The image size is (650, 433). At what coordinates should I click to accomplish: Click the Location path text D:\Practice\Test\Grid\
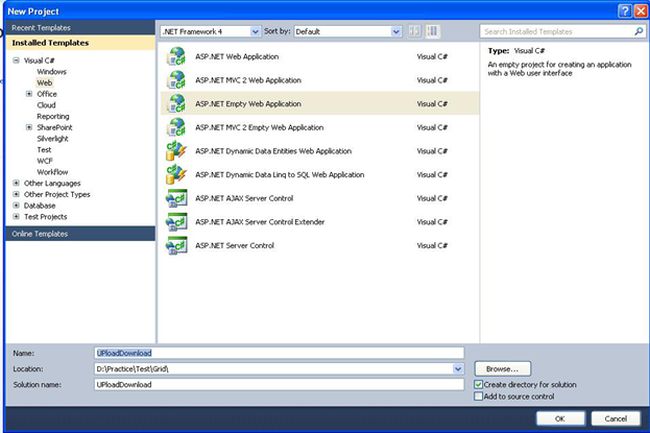tap(132, 369)
